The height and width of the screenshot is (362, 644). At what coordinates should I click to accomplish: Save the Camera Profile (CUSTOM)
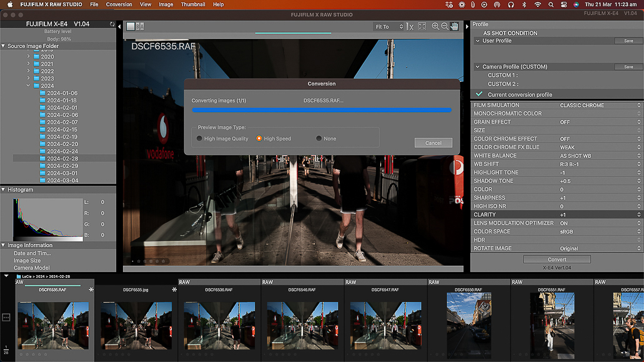628,67
